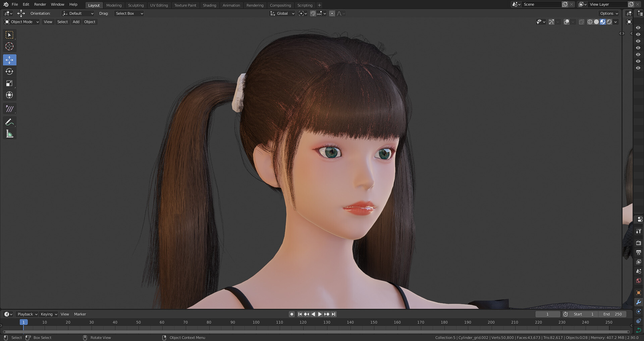Pick the Annotate tool
Screen dimensions: 644x341
(x=9, y=122)
